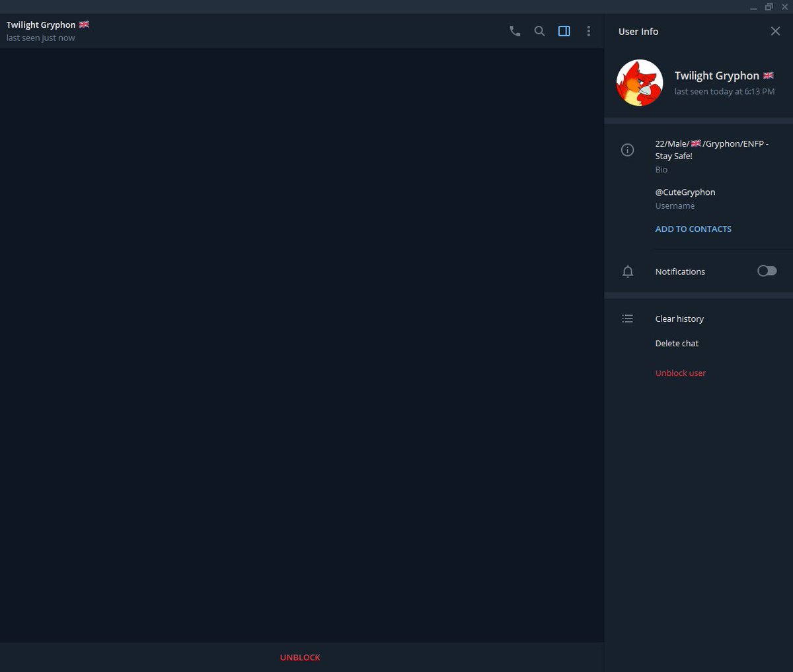Screen dimensions: 793x672
Task: Search messages in this chat
Action: (x=539, y=31)
